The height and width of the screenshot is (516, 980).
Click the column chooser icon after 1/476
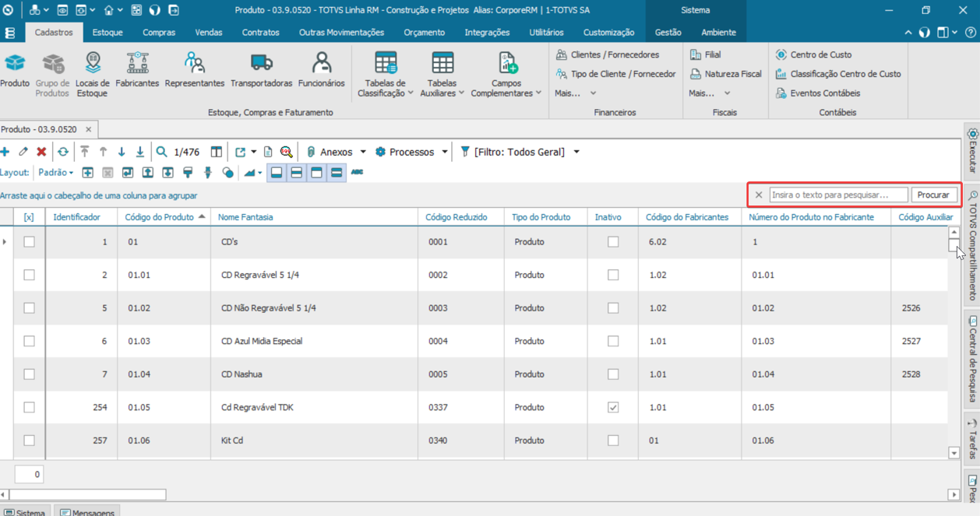[217, 152]
